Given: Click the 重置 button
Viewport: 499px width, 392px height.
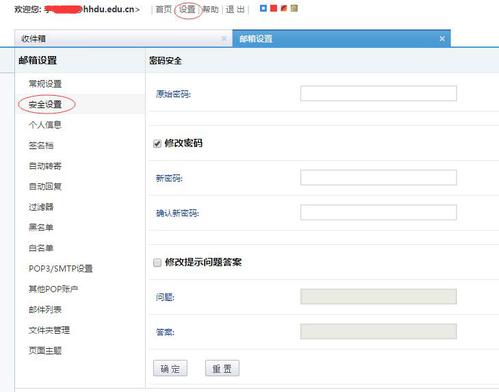Looking at the screenshot, I should 222,368.
